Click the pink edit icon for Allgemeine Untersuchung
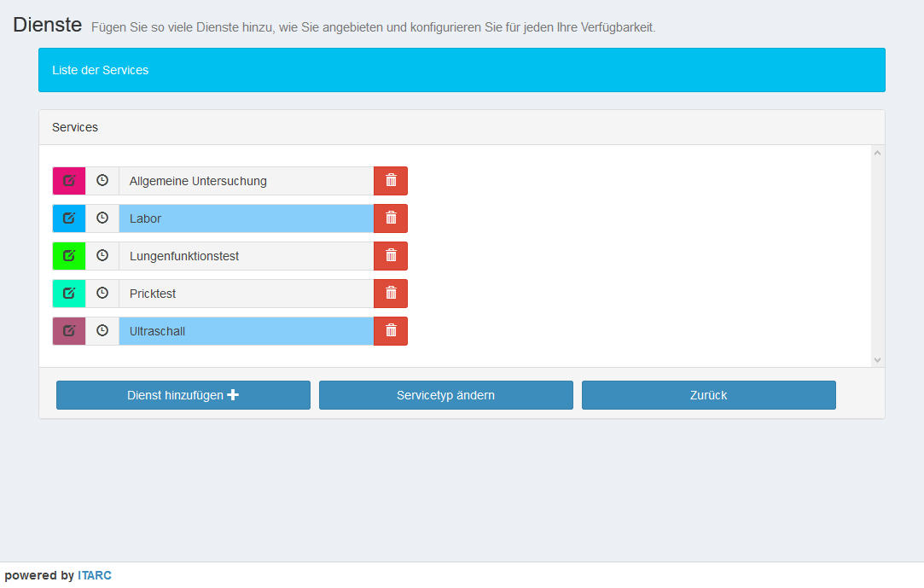Viewport: 924px width, 588px height. [x=69, y=181]
